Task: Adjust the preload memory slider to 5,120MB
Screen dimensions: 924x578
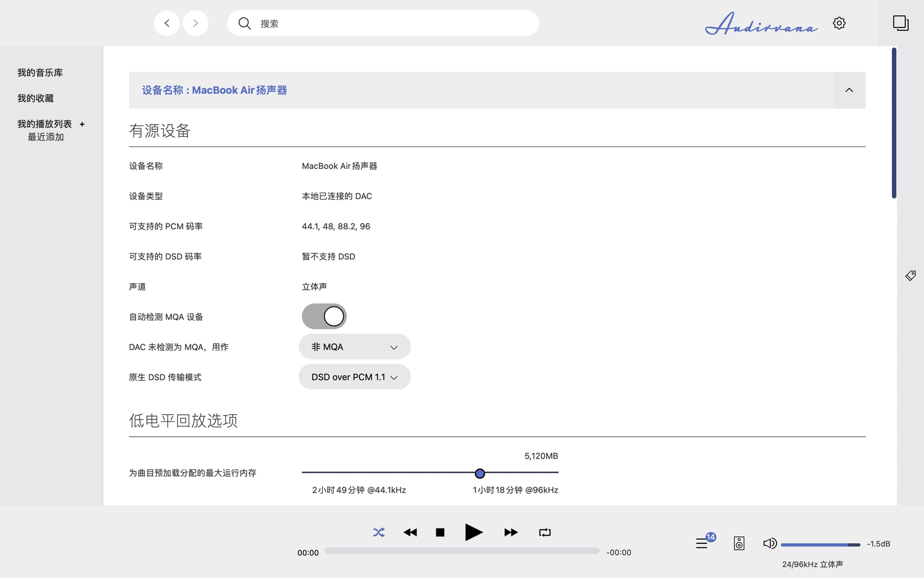Action: 480,473
